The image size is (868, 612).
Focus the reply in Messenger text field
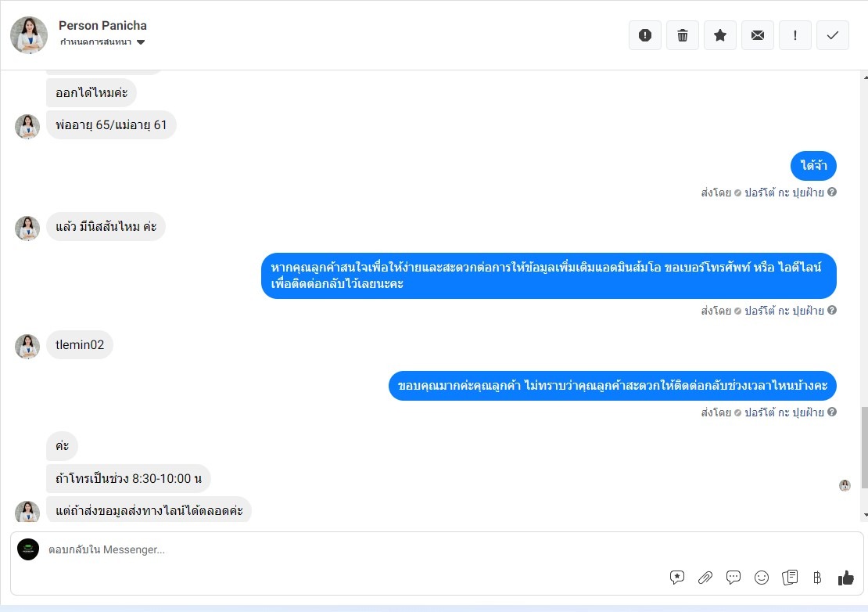(x=354, y=550)
